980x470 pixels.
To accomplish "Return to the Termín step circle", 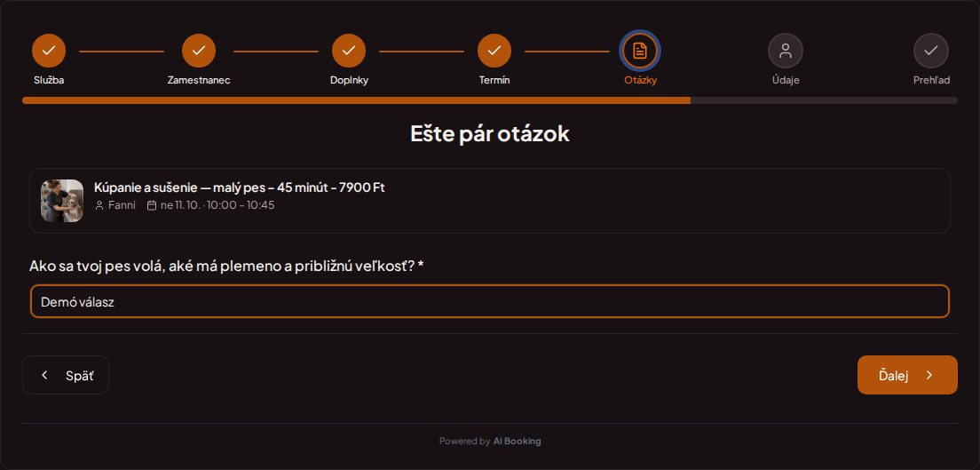I will tap(494, 51).
